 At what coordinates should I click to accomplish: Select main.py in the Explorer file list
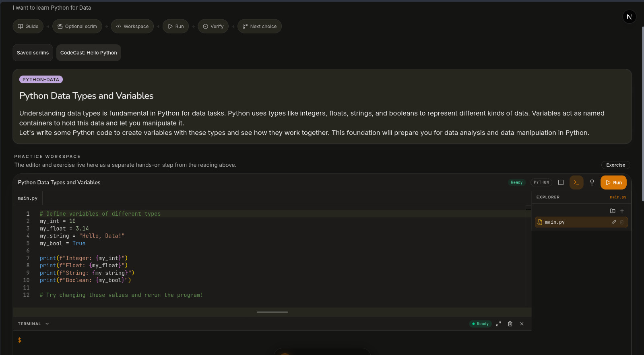pyautogui.click(x=581, y=222)
